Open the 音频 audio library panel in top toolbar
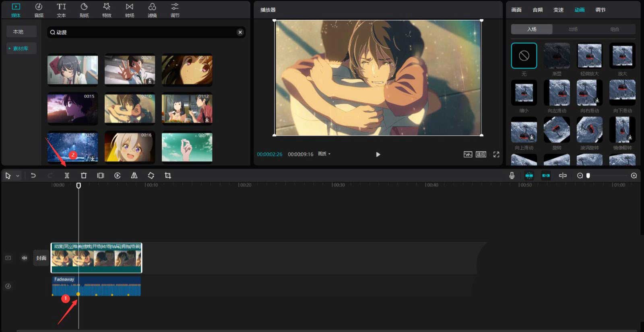Image resolution: width=644 pixels, height=332 pixels. (39, 10)
